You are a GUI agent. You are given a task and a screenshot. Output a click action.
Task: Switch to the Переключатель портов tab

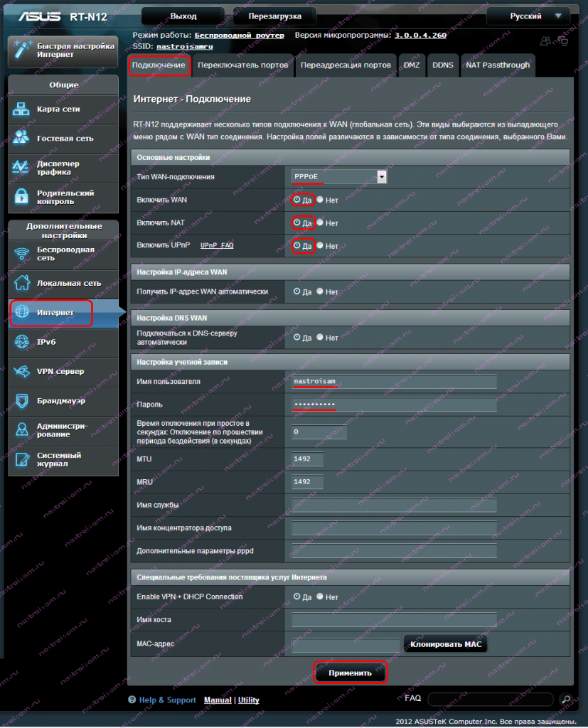point(243,65)
